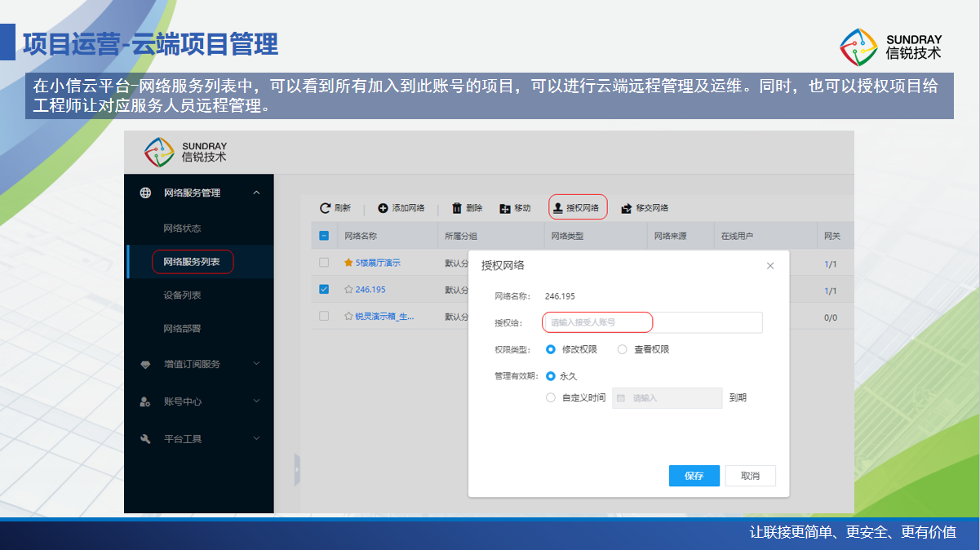
Task: Check the 5楼展厅演示 row checkbox
Action: pyautogui.click(x=324, y=263)
